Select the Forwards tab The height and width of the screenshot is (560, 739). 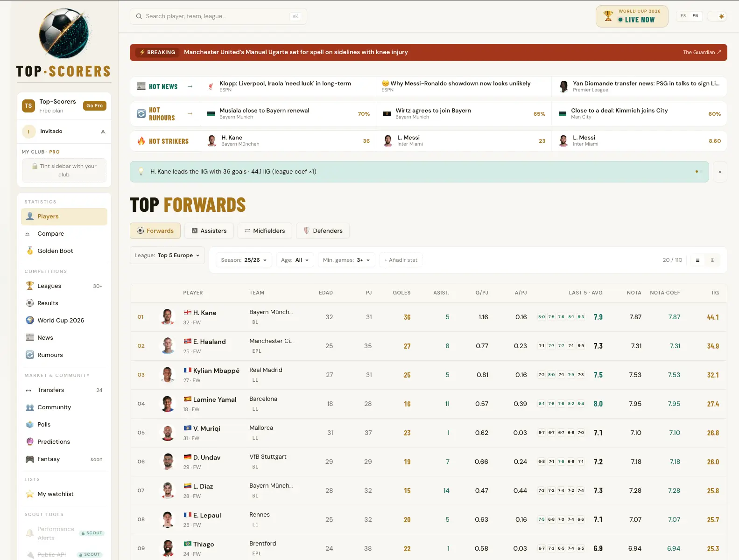pos(155,231)
